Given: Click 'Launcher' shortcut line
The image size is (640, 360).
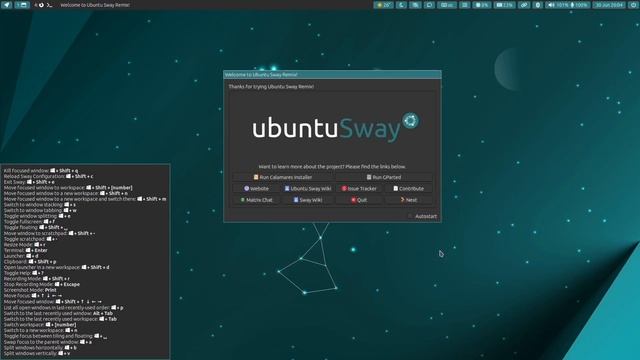Looking at the screenshot, I should (x=21, y=256).
